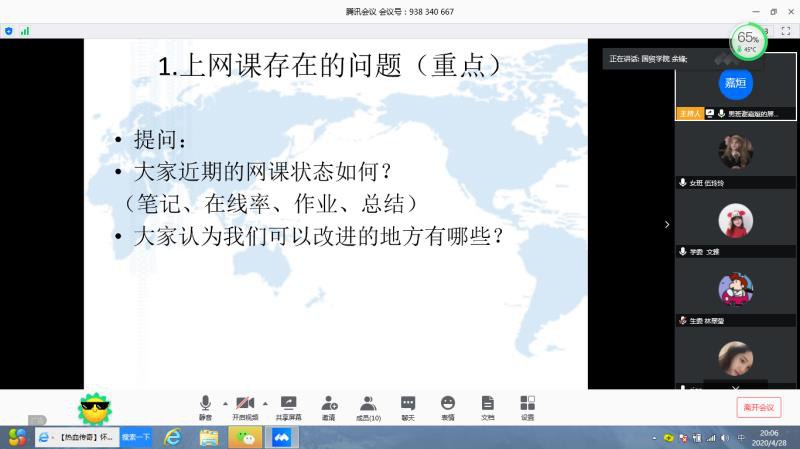This screenshot has height=449, width=800.
Task: Click the network signal strength indicator
Action: [25, 31]
